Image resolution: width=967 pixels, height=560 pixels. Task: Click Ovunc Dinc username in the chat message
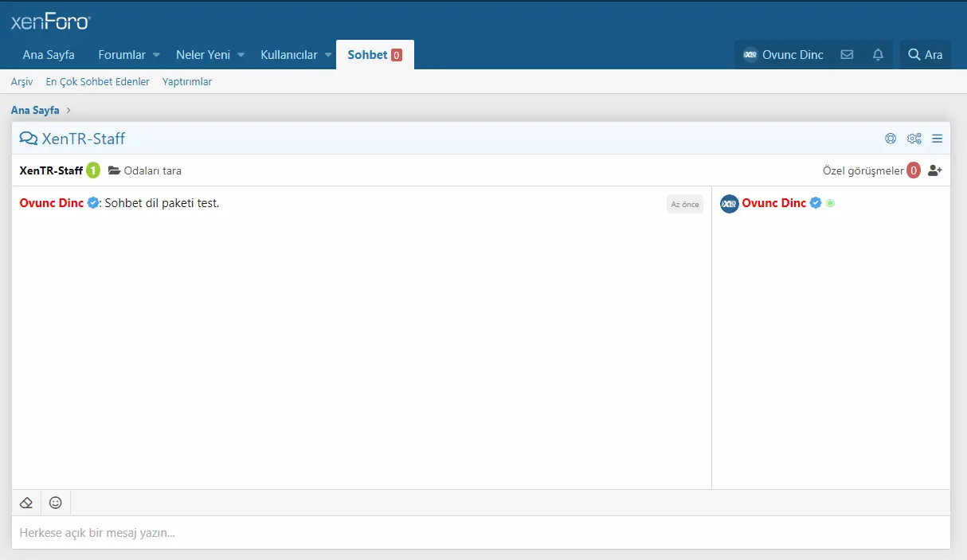point(52,203)
